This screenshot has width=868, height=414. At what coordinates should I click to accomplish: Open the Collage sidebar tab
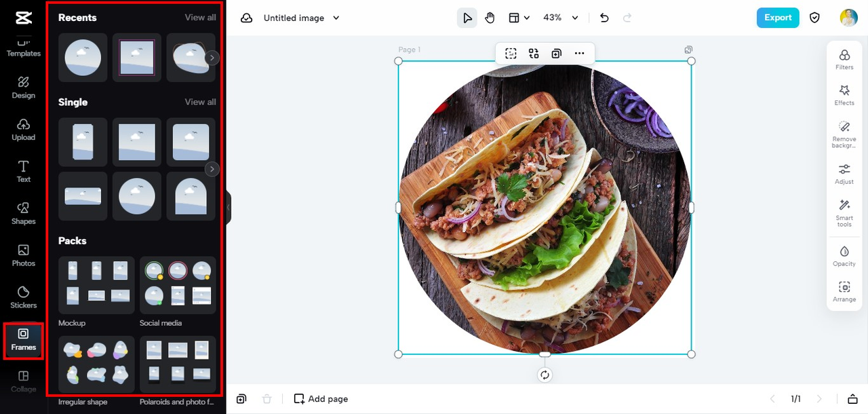coord(23,381)
